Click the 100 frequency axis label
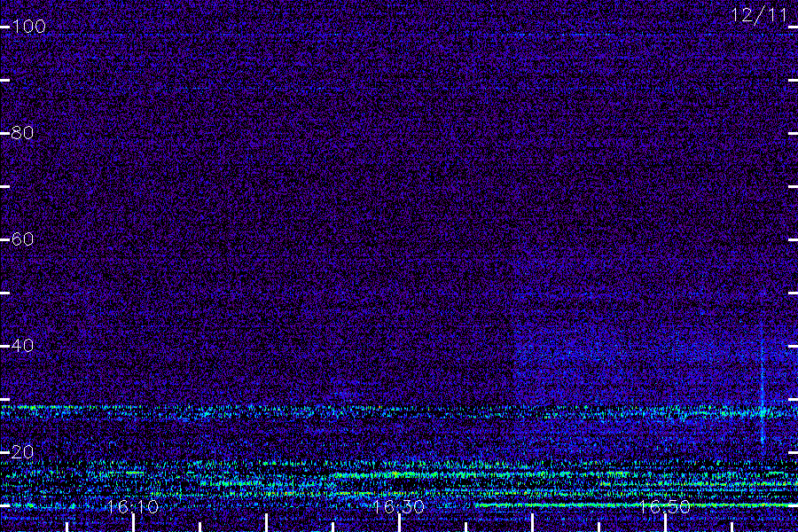This screenshot has height=532, width=798. pyautogui.click(x=28, y=27)
